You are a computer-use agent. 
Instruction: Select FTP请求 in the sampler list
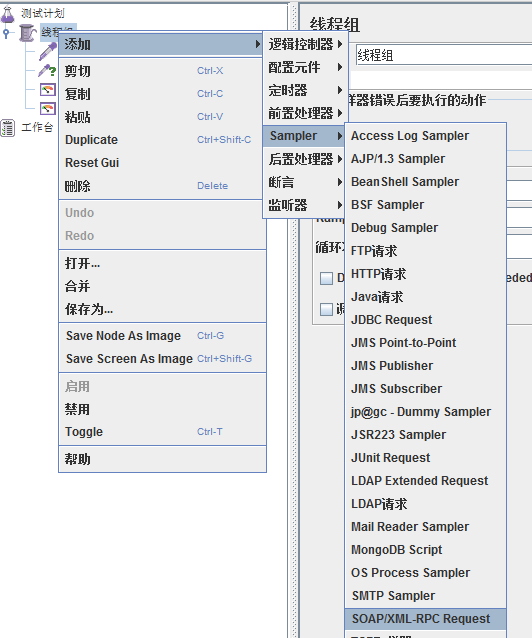tap(425, 251)
